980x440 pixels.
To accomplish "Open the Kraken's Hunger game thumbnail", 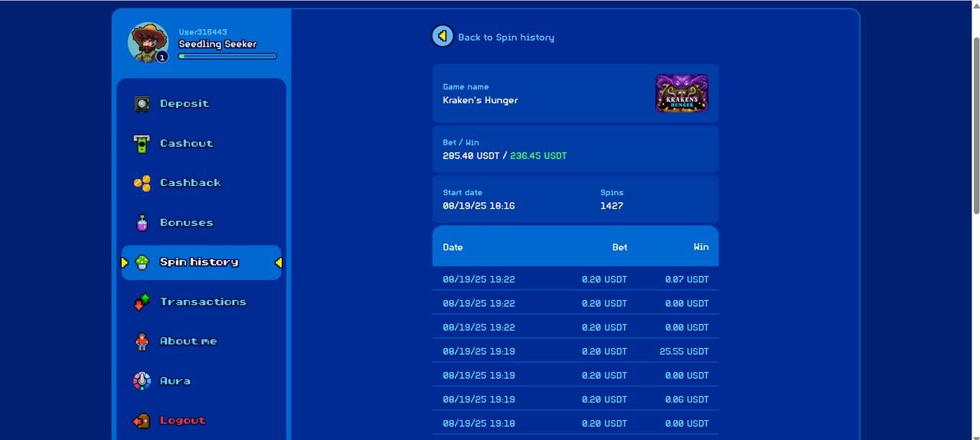I will [x=681, y=93].
